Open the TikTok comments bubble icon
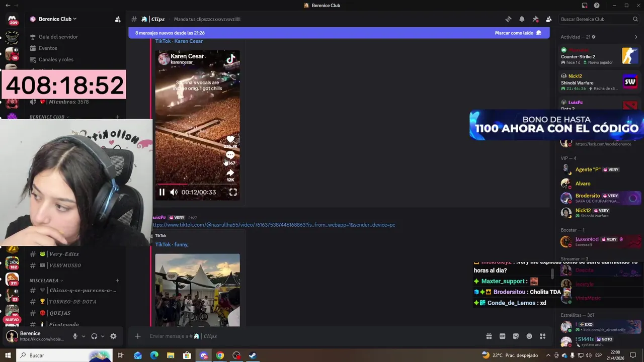This screenshot has width=644, height=362. click(230, 155)
